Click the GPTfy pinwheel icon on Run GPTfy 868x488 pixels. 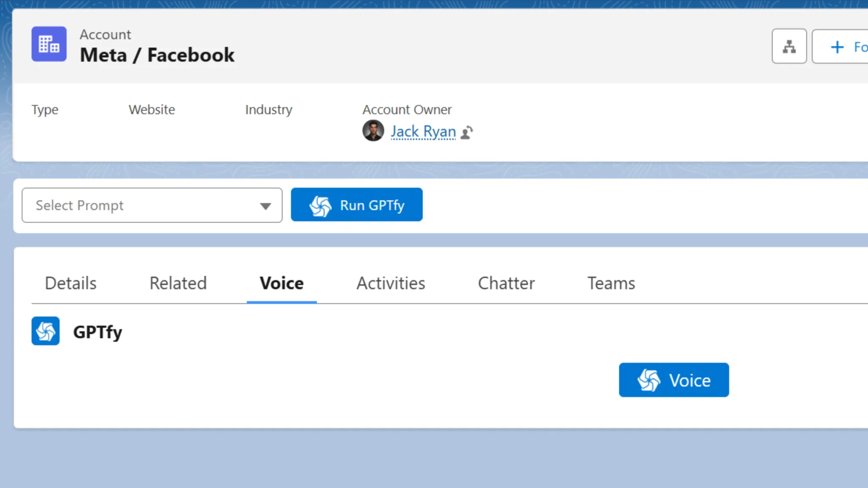320,205
